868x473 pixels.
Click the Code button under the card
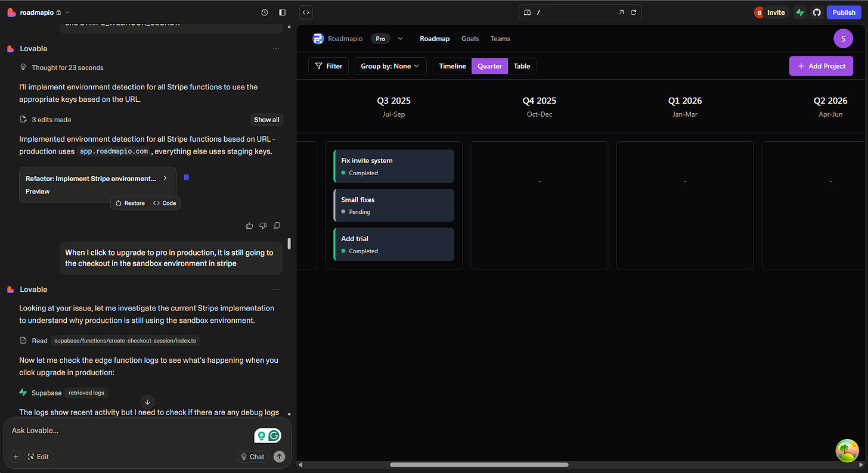[165, 203]
